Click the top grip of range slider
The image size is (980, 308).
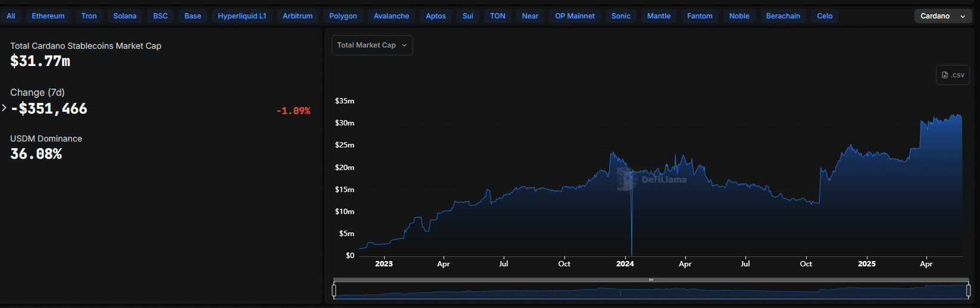pos(651,279)
